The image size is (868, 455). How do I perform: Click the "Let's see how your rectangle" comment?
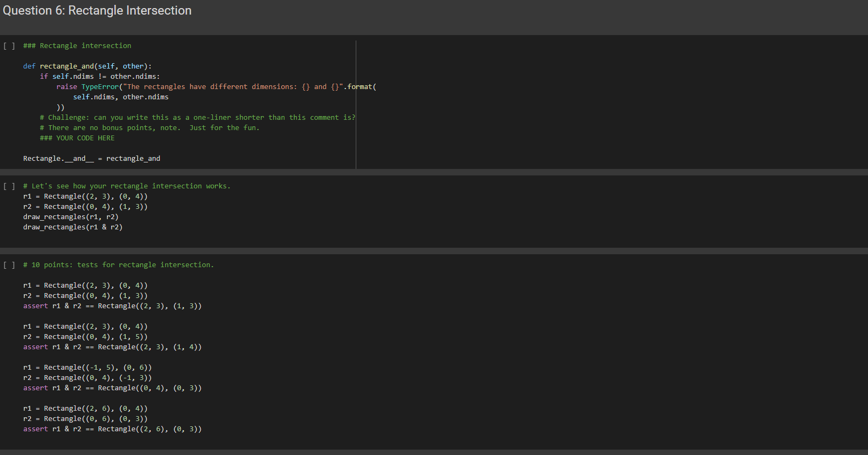127,186
